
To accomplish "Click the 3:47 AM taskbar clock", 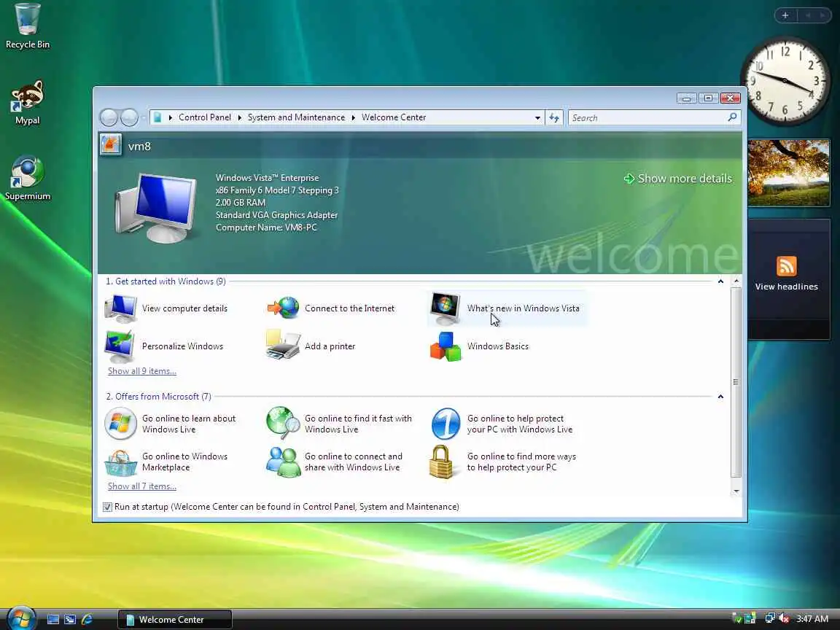I will [812, 619].
